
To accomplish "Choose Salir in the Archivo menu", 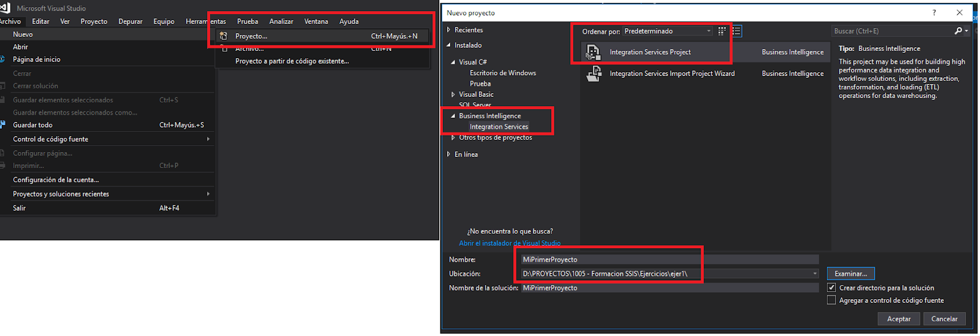I will 107,208.
